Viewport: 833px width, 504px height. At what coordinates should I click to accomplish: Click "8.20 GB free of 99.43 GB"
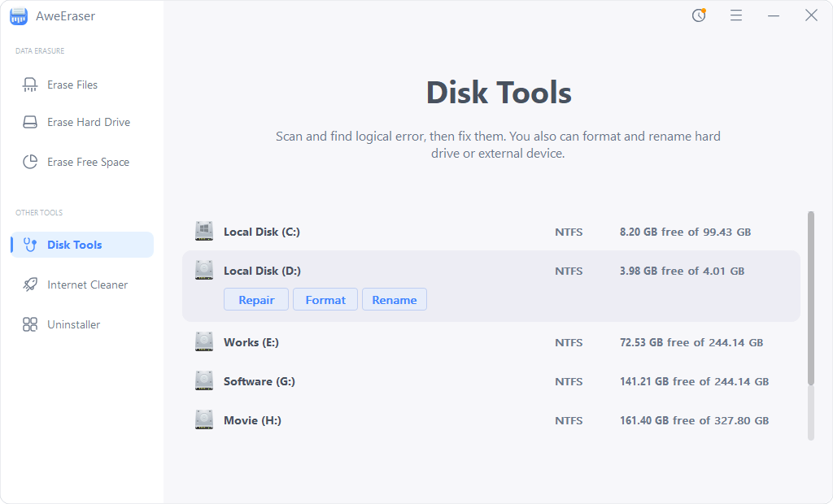tap(685, 232)
